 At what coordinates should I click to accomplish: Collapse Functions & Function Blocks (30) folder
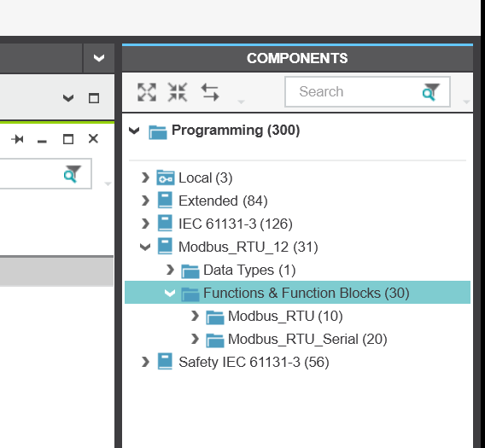tap(170, 293)
